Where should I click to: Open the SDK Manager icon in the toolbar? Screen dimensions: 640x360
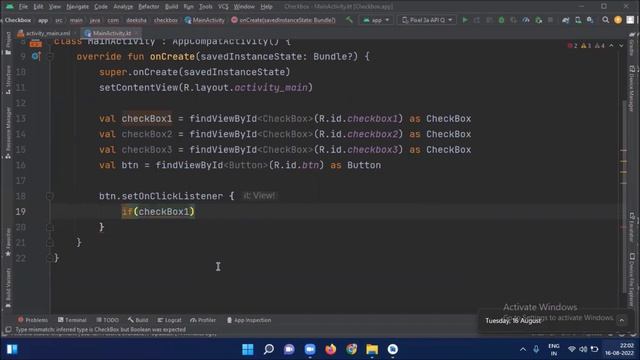coord(590,20)
